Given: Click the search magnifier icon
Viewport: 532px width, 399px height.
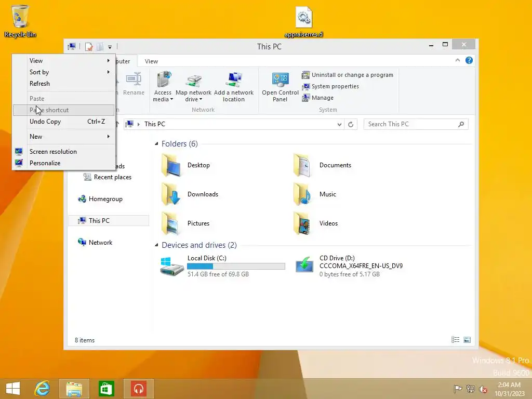Looking at the screenshot, I should pos(461,124).
